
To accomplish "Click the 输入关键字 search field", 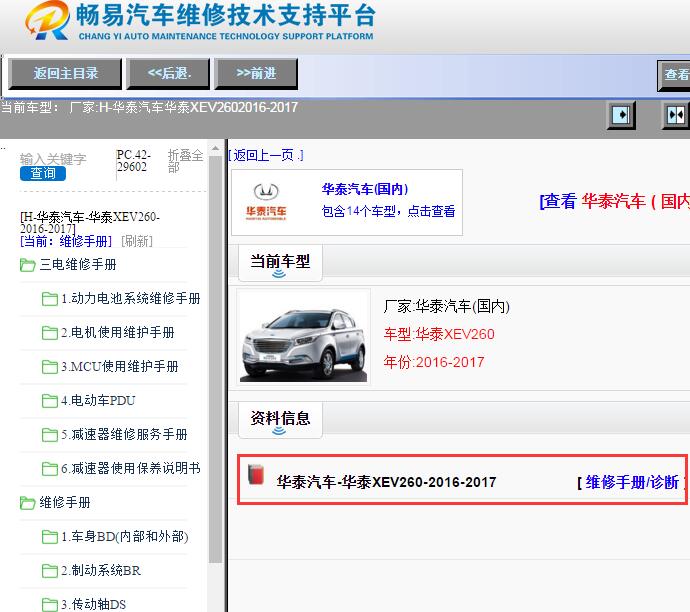I will coord(53,159).
